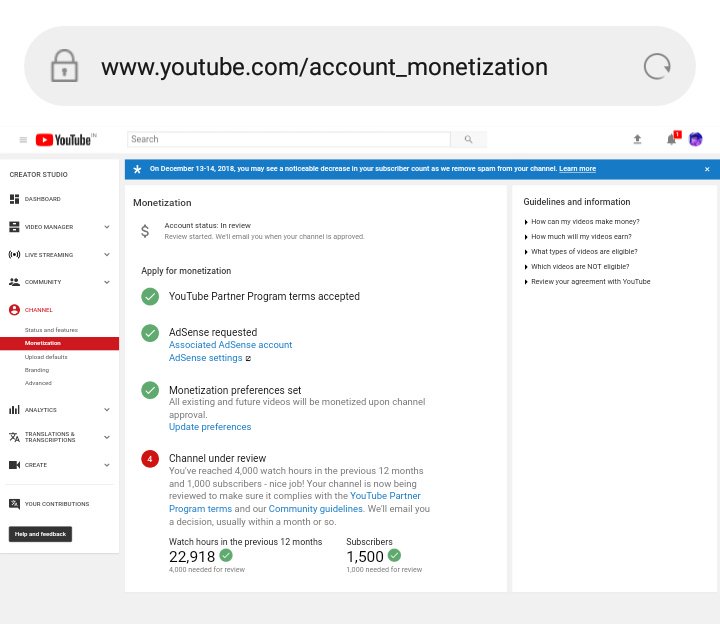Click the YouTube logo
Screen dimensions: 720x624
(x=63, y=140)
